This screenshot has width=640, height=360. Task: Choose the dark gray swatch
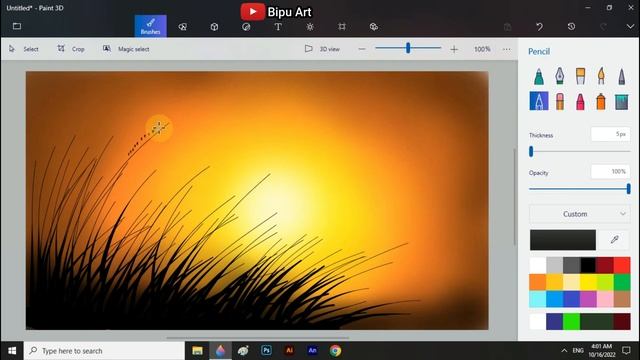[x=571, y=265]
